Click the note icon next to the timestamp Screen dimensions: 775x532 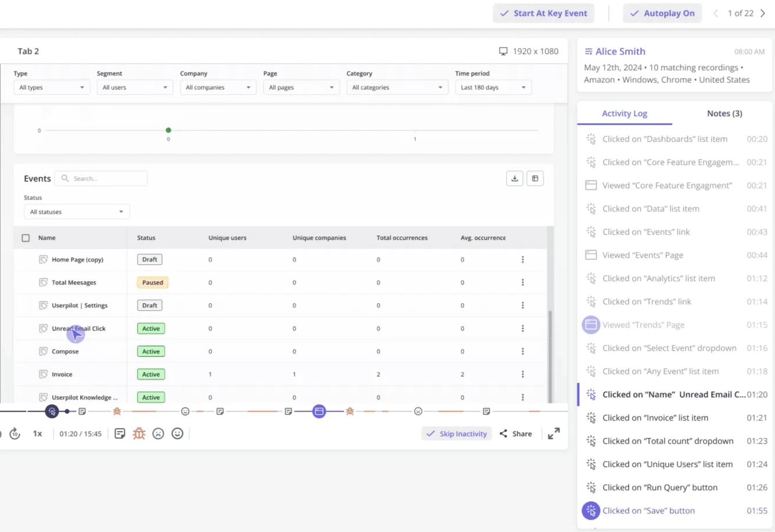tap(120, 433)
